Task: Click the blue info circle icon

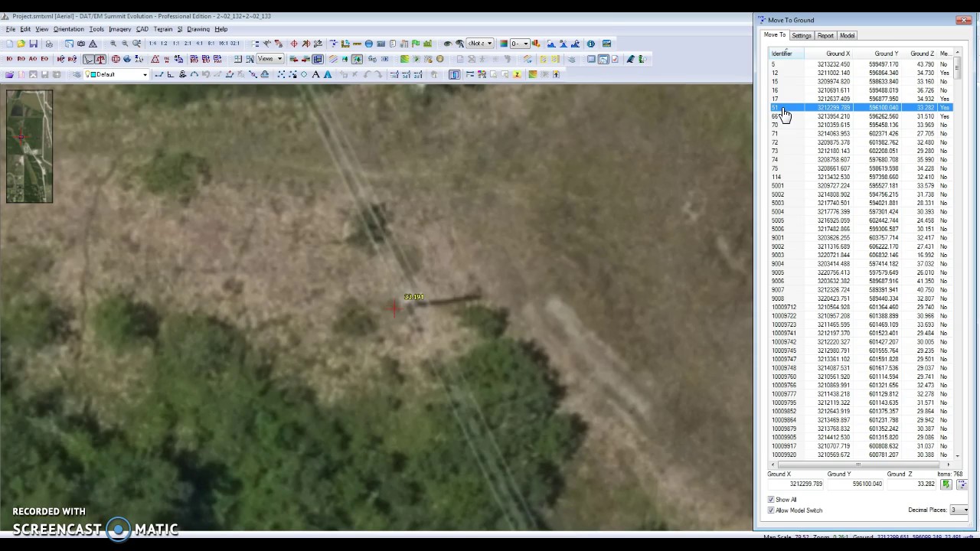Action: click(591, 44)
